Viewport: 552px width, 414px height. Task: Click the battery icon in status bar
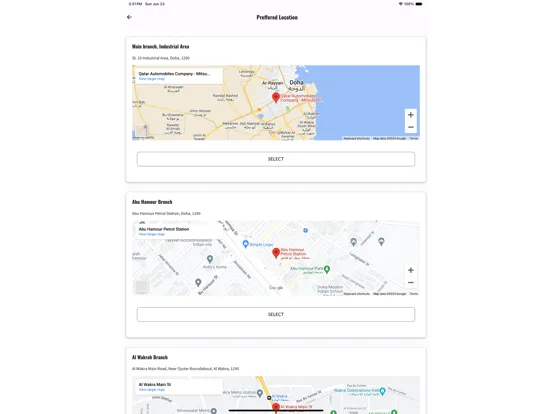pyautogui.click(x=419, y=4)
